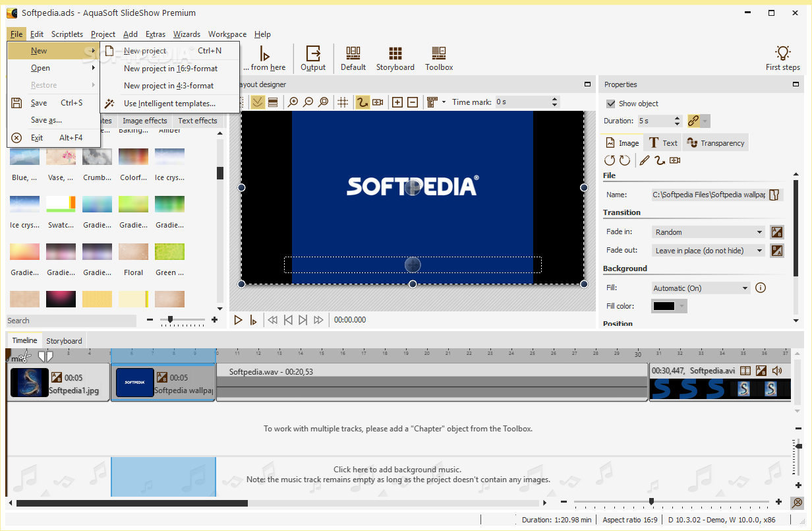Toggle Show object checkbox
Viewport: 812px width, 531px height.
pyautogui.click(x=611, y=104)
